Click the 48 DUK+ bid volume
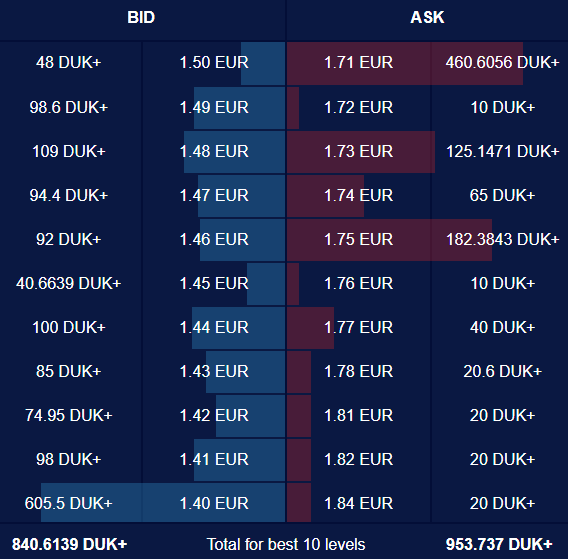Viewport: 568px width, 559px height. 68,62
